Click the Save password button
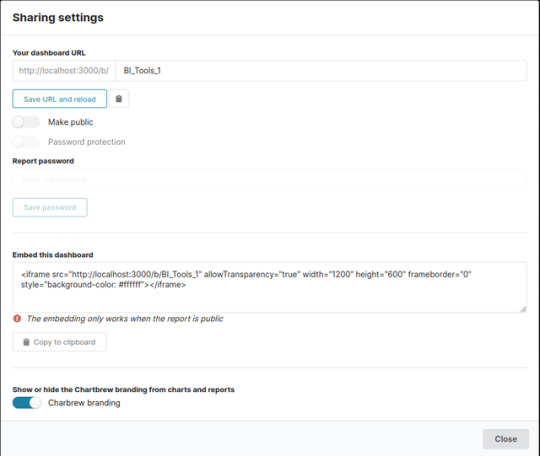The image size is (540, 456). (x=50, y=207)
